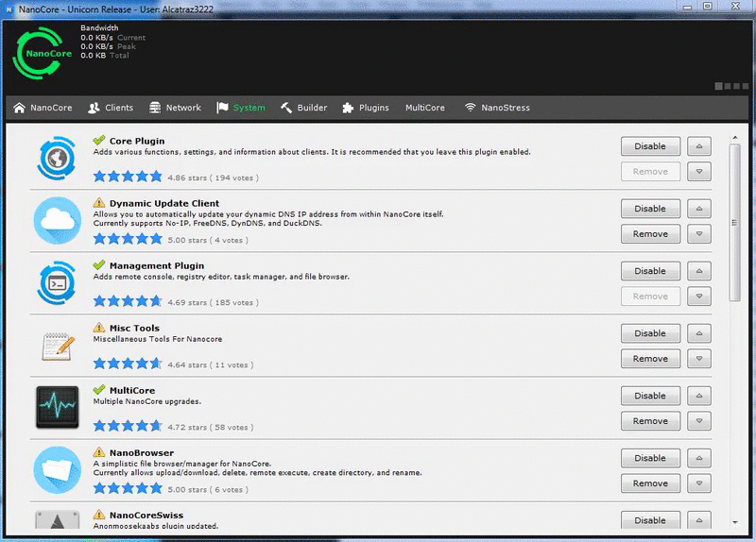Move Misc Tools down with arrow
Image resolution: width=756 pixels, height=542 pixels.
pyautogui.click(x=699, y=359)
